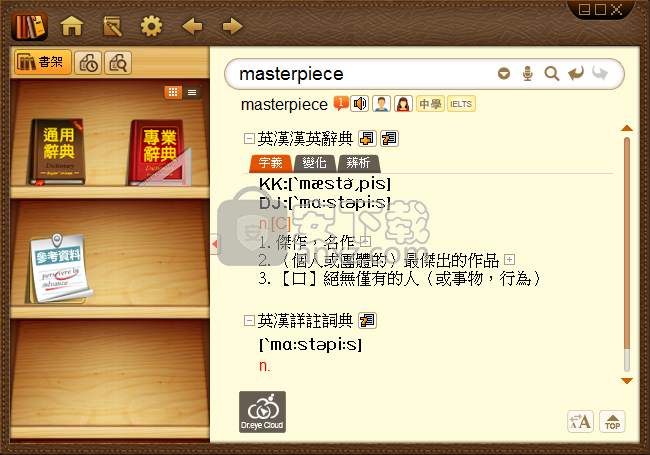Screen dimensions: 650x455
Task: Click the DJ phonetic transcription line
Action: coord(325,203)
